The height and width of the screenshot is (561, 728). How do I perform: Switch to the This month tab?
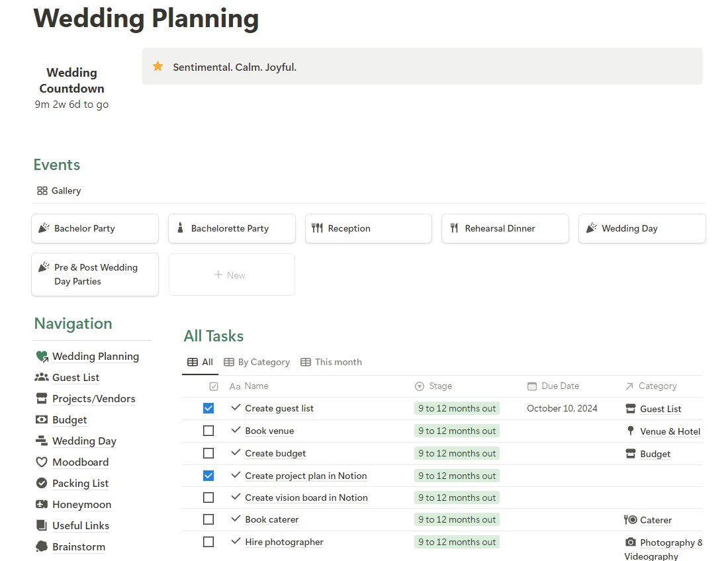[x=331, y=362]
